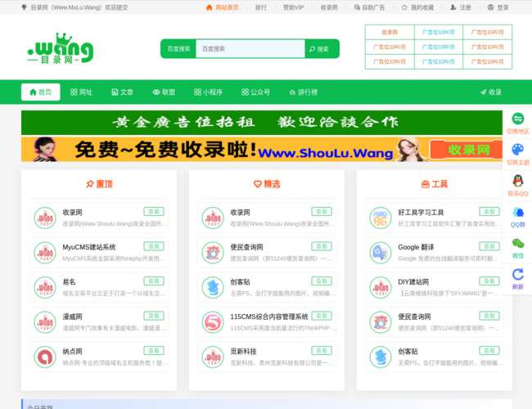This screenshot has height=409, width=532.
Task: Open the 小程序 navigation tab
Action: pyautogui.click(x=208, y=92)
